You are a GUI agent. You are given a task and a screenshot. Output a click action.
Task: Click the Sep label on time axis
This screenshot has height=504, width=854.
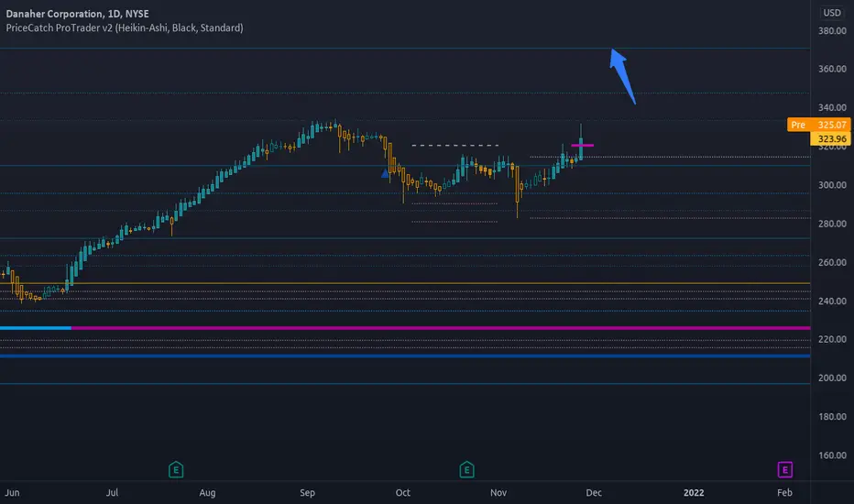(x=307, y=493)
